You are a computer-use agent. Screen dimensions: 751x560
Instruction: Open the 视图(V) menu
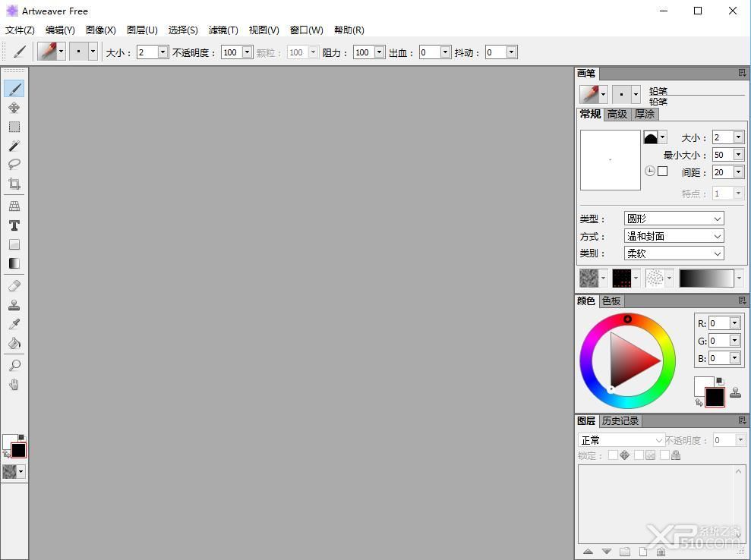pyautogui.click(x=264, y=30)
